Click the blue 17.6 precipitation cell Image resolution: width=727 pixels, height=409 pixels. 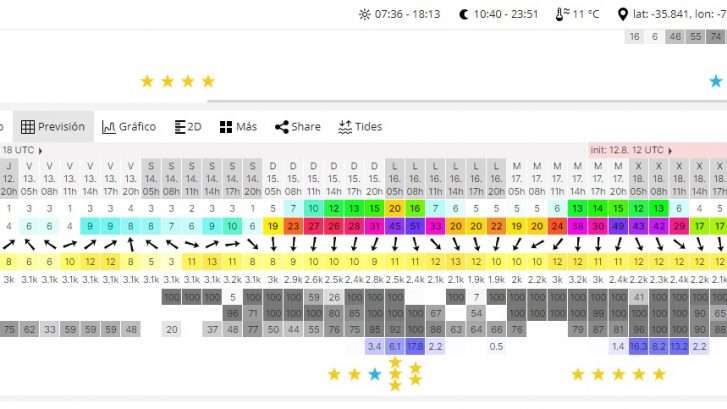415,346
